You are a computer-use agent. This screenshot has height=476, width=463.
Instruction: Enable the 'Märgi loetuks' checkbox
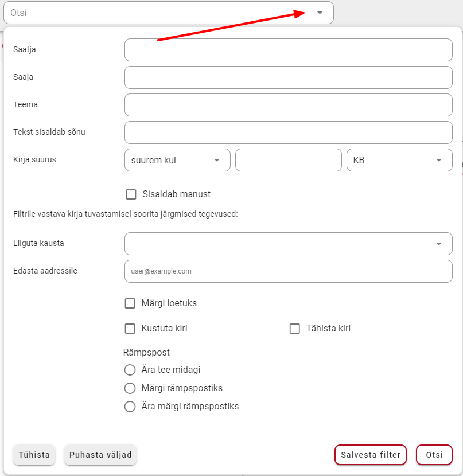[130, 303]
